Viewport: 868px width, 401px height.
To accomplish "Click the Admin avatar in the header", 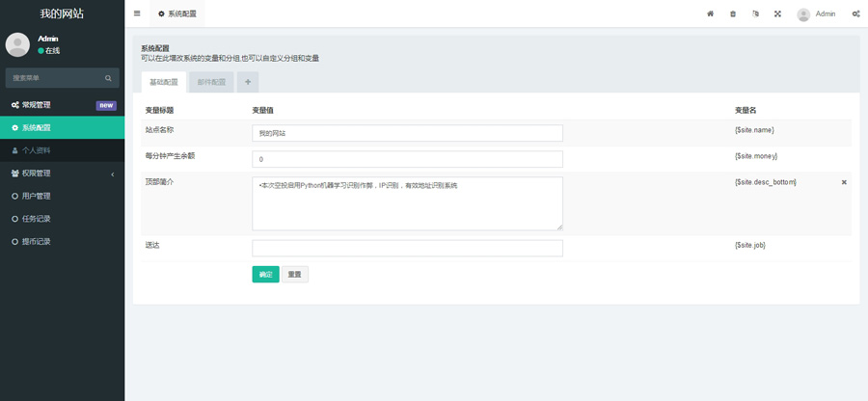I will pyautogui.click(x=803, y=13).
